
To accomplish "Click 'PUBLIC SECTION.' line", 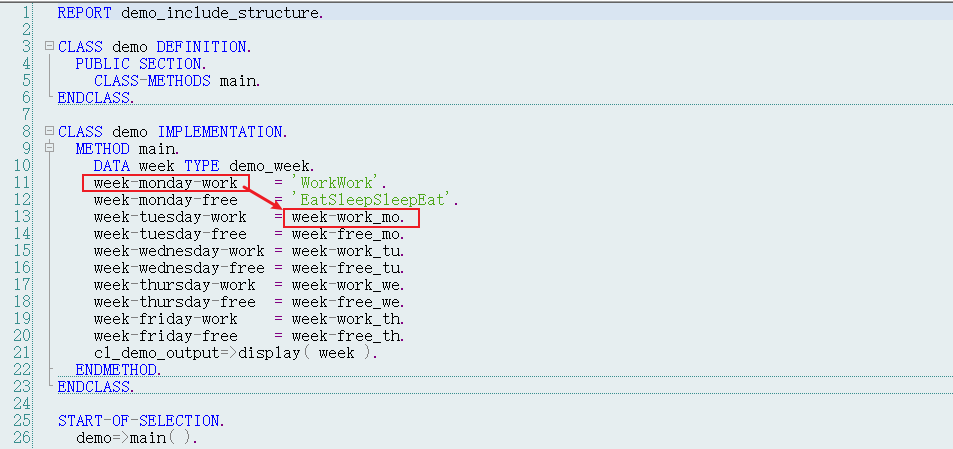I will pyautogui.click(x=142, y=64).
